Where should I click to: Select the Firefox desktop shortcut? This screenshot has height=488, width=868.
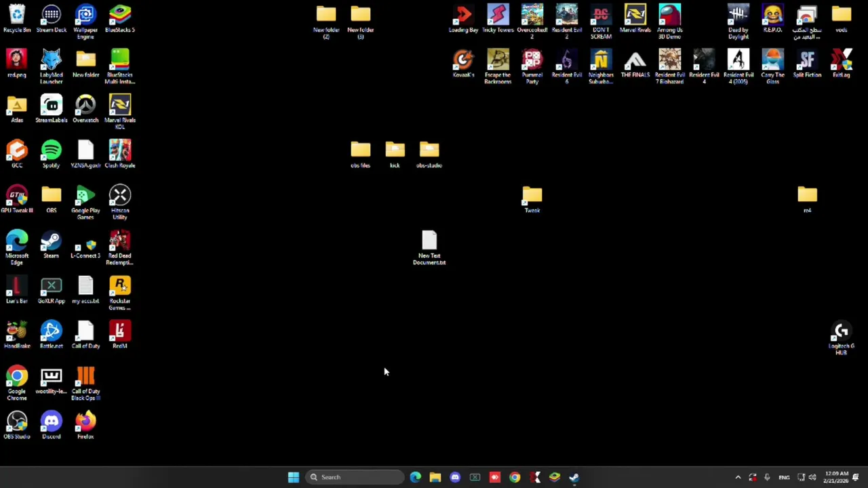tap(85, 426)
